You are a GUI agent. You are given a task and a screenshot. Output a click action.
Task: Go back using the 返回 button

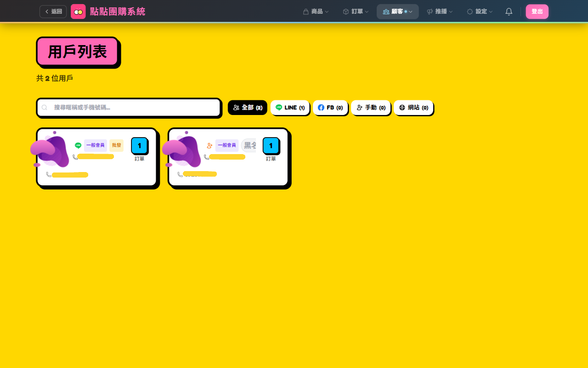coord(53,11)
